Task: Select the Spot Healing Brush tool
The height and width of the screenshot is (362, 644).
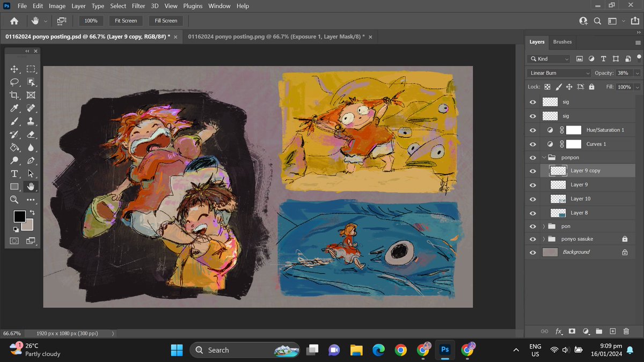Action: point(31,108)
